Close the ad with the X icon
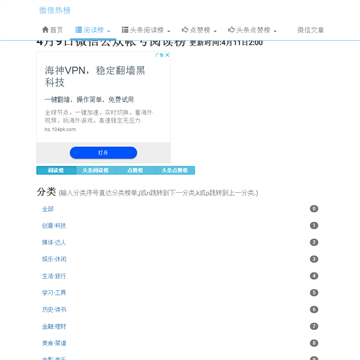 click(x=167, y=55)
